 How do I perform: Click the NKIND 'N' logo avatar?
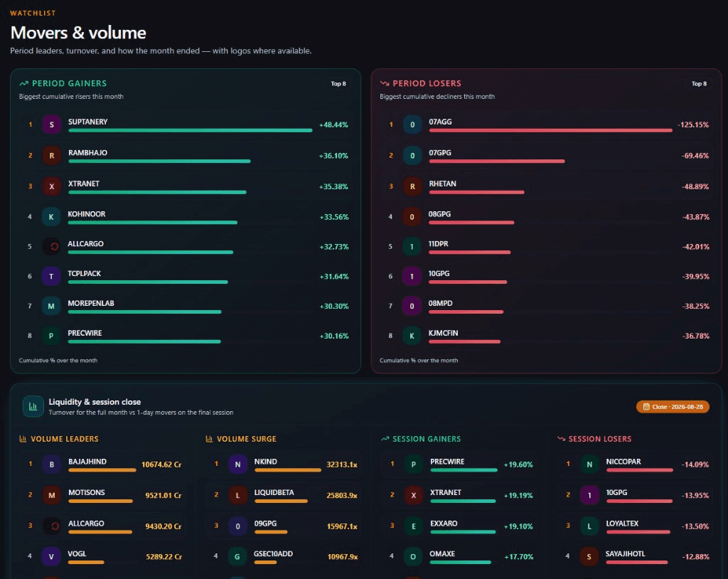[x=237, y=464]
